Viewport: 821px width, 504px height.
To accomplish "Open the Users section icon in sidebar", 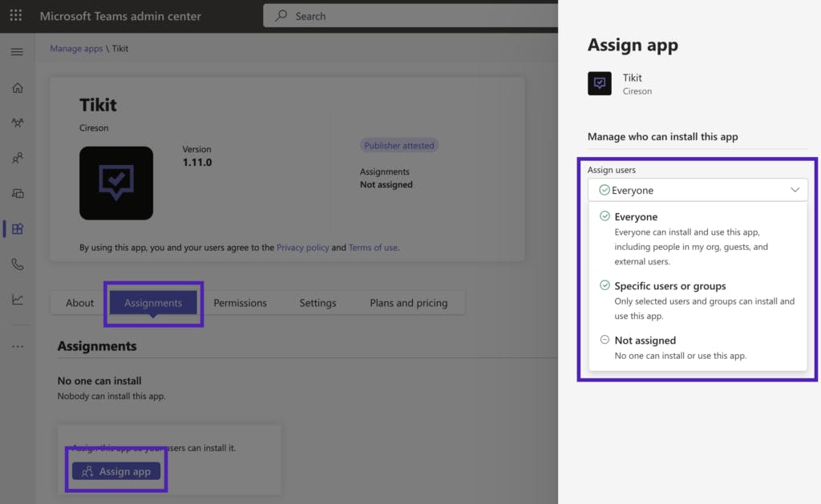I will pos(18,159).
